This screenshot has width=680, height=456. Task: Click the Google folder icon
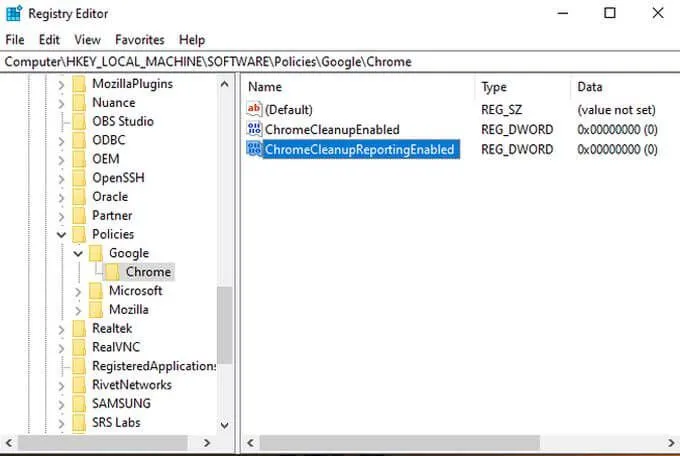click(96, 253)
